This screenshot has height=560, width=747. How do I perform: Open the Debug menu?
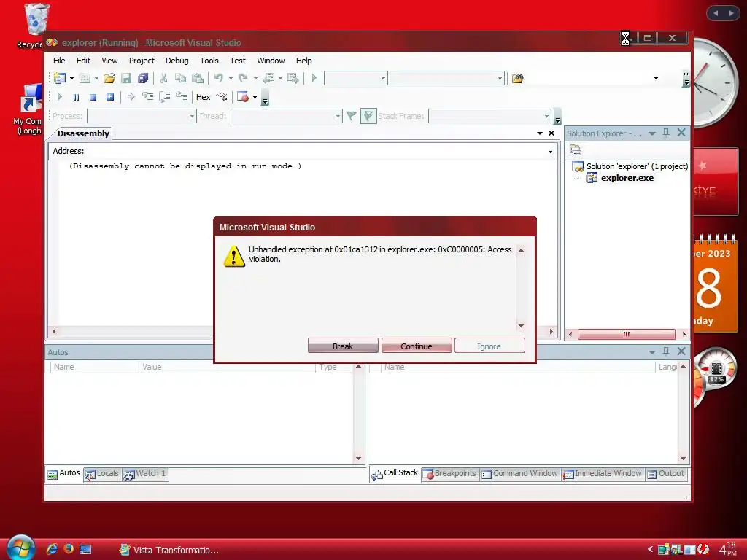click(177, 61)
